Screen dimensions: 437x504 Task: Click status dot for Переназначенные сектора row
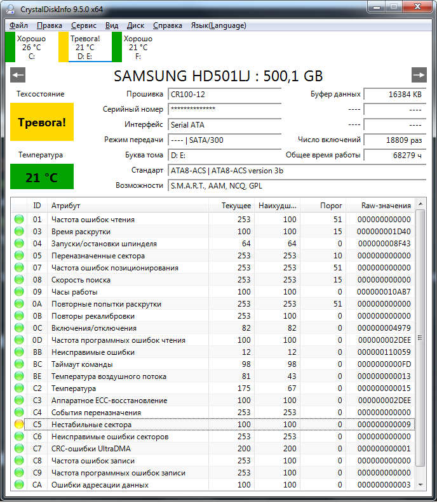tap(19, 256)
